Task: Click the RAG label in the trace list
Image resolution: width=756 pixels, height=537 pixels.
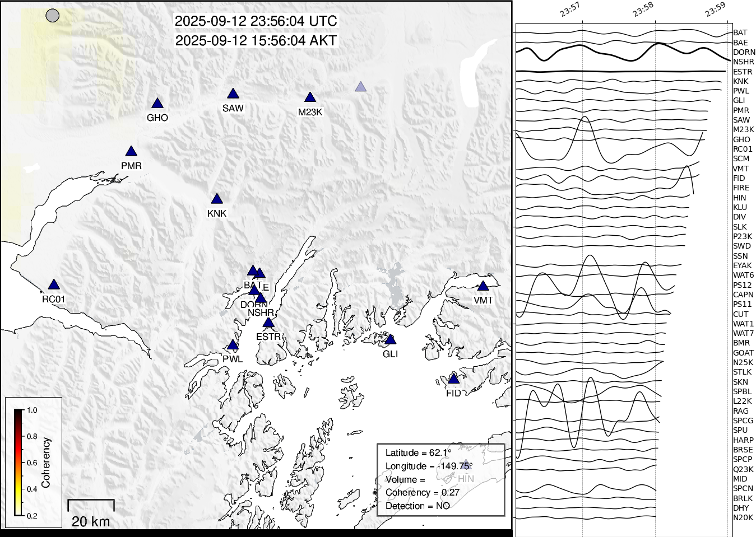Action: 740,412
